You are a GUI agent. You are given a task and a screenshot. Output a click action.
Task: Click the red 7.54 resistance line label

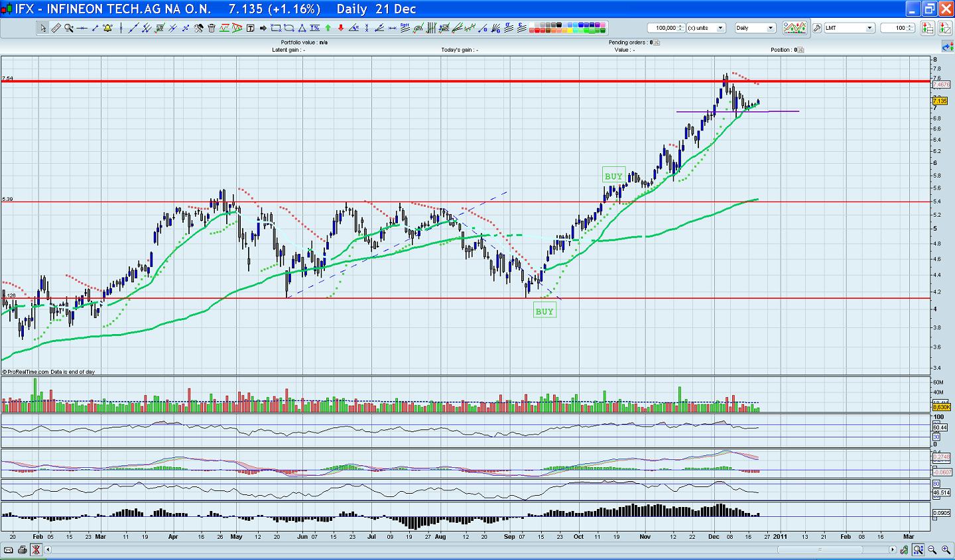tap(7, 78)
